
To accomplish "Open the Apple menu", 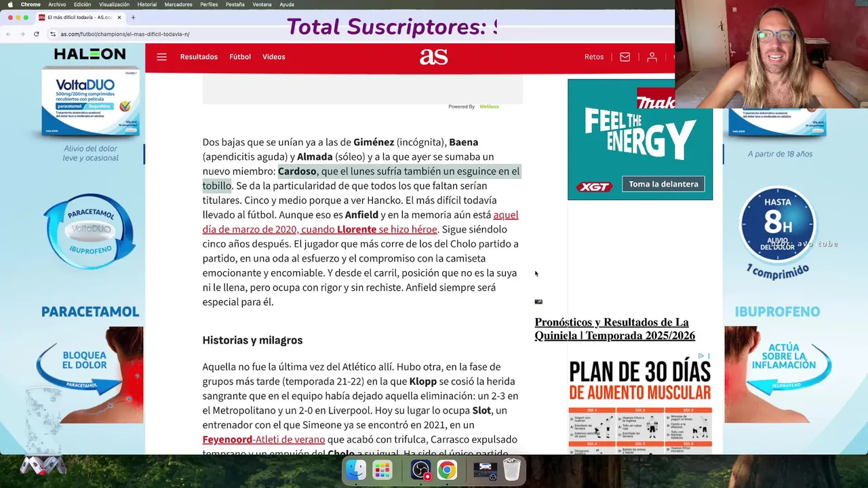I will [x=10, y=4].
